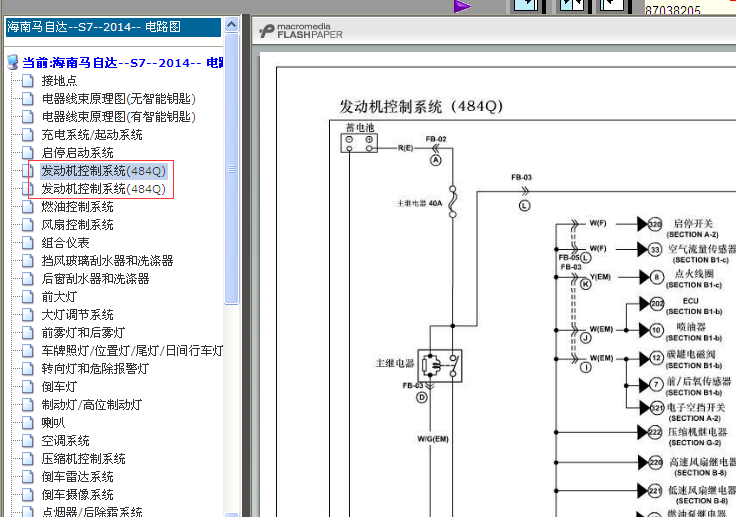Click the page icon beside 燃油控制系统
Screen dimensions: 736x517
click(28, 207)
